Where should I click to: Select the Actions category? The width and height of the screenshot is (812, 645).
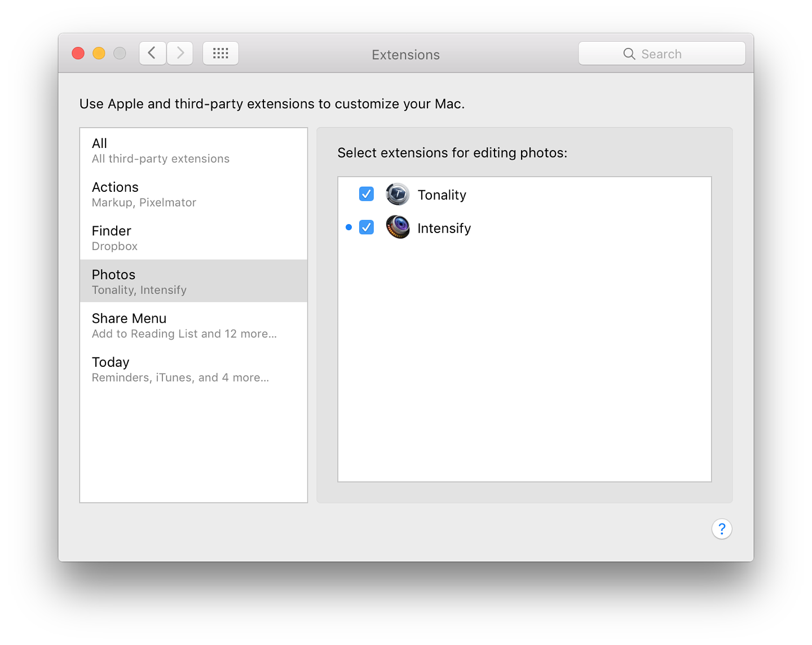[193, 194]
